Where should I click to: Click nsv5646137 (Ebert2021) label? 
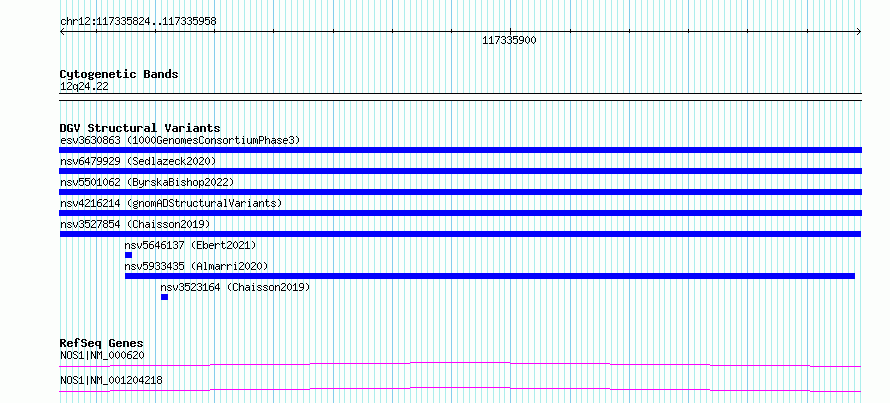[191, 245]
